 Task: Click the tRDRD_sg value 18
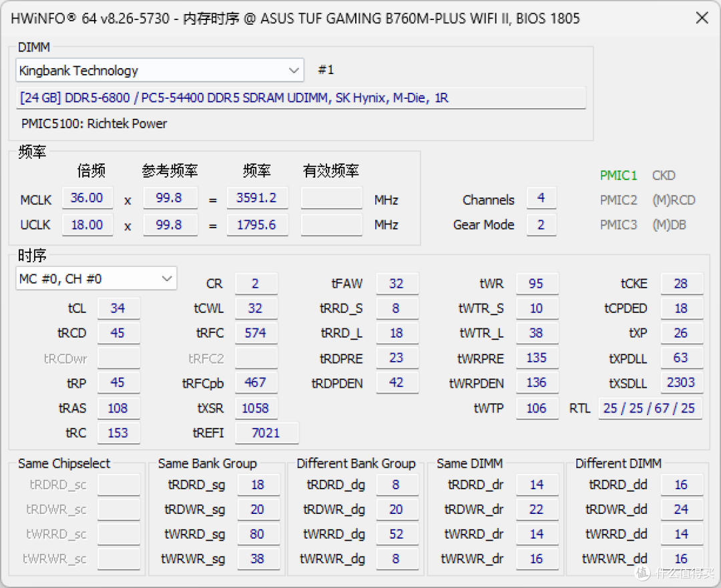pyautogui.click(x=258, y=485)
